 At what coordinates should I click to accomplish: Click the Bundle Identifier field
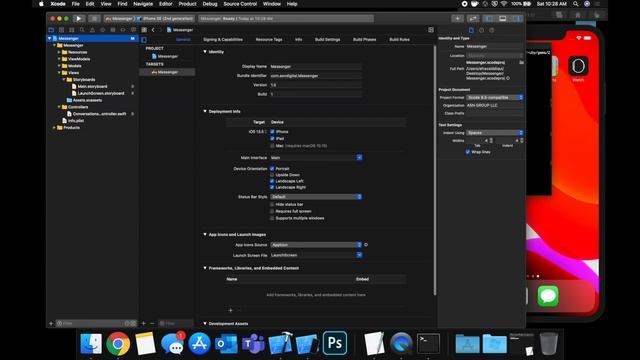tap(316, 76)
